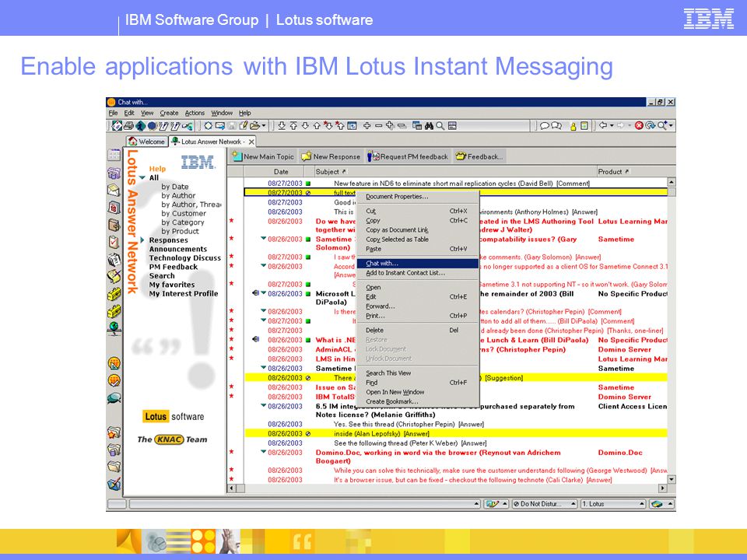Click the vertical scrollbar down arrow

[x=672, y=479]
